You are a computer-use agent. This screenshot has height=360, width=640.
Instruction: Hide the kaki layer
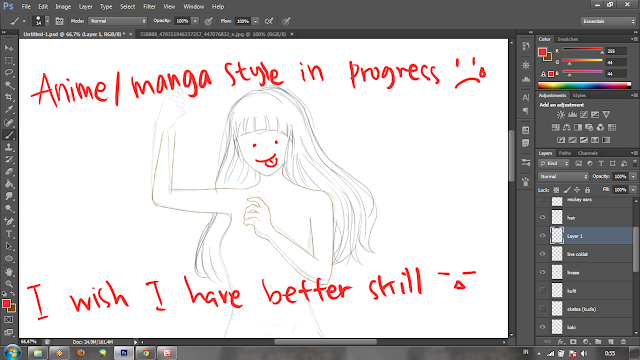click(542, 327)
